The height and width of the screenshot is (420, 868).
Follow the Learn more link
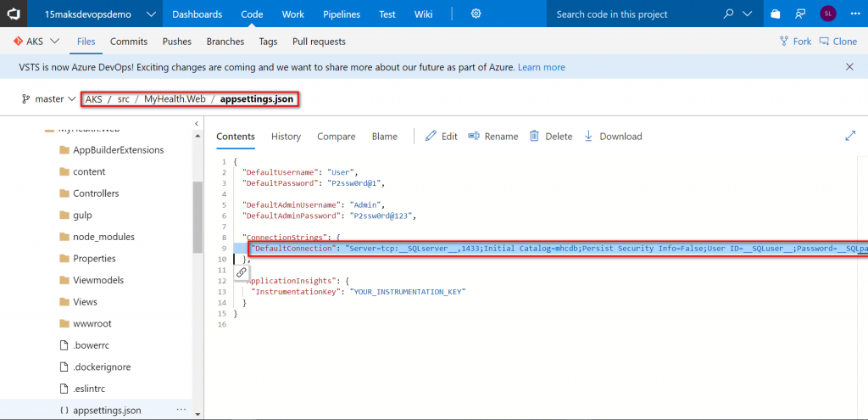coord(542,67)
